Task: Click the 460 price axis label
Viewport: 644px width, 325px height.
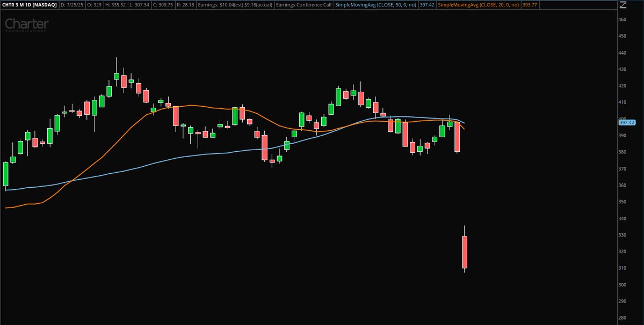Action: [622, 19]
